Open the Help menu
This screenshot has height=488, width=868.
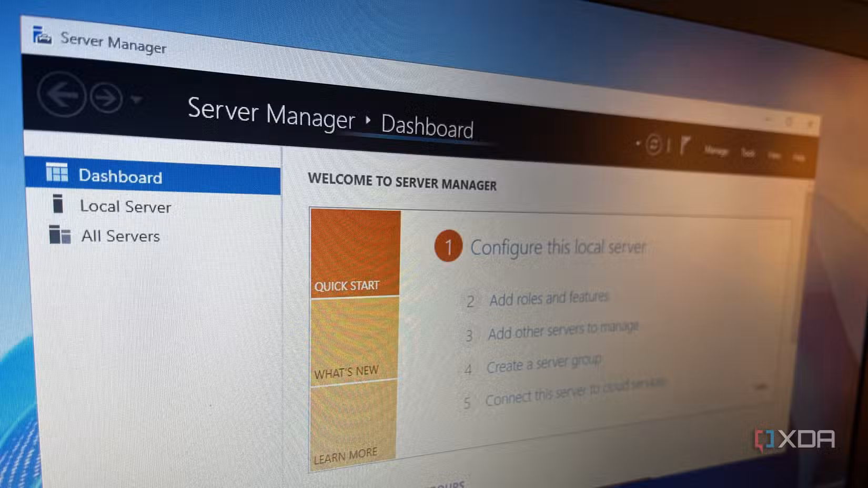pyautogui.click(x=799, y=157)
